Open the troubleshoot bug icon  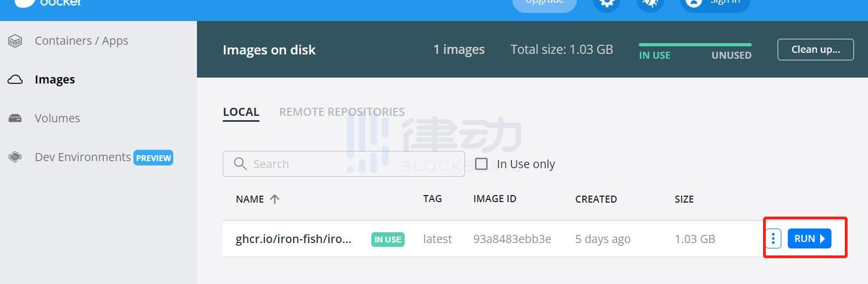click(x=650, y=3)
